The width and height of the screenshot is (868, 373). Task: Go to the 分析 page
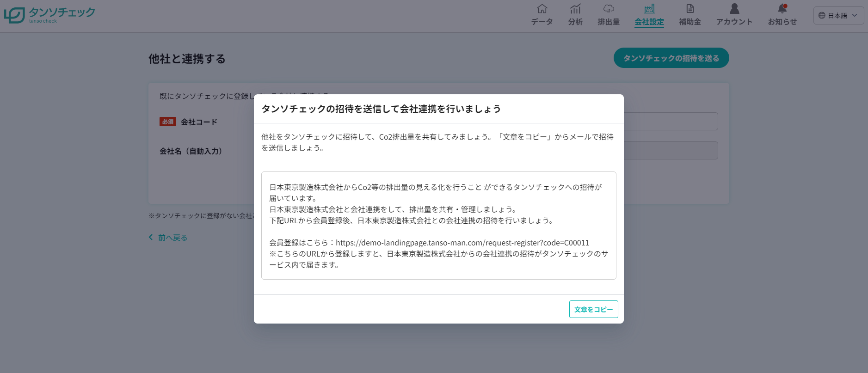pyautogui.click(x=575, y=15)
